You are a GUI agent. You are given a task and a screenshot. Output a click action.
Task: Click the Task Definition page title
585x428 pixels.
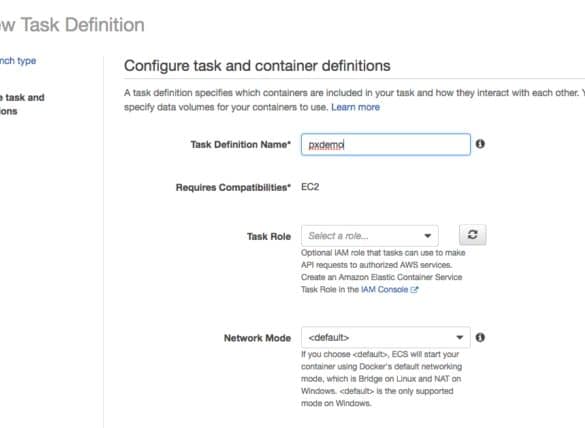[x=72, y=25]
